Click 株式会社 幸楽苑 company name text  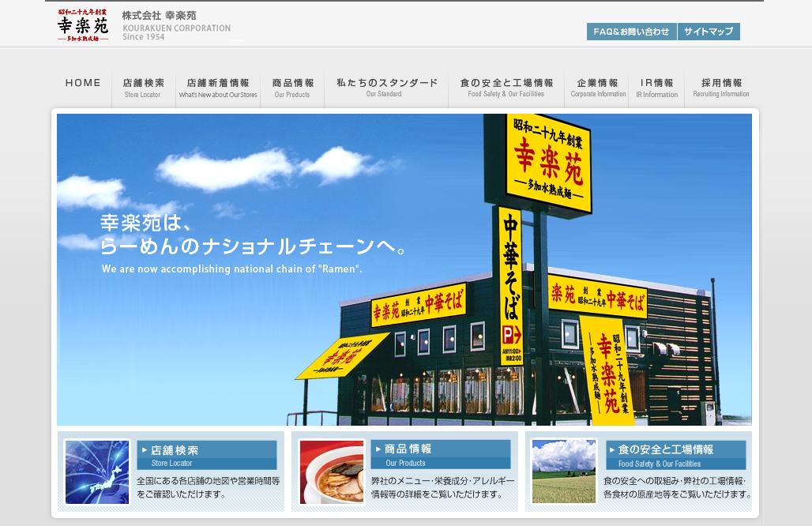tap(159, 16)
